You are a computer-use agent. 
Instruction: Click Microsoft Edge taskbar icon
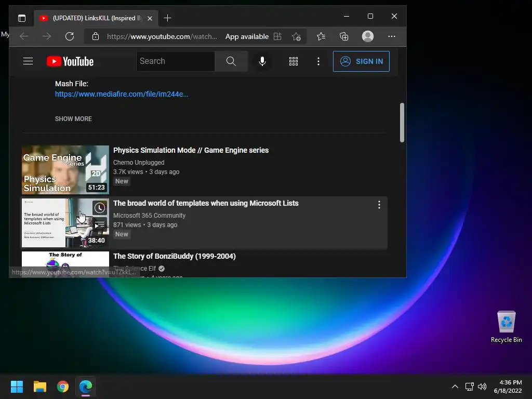[86, 387]
